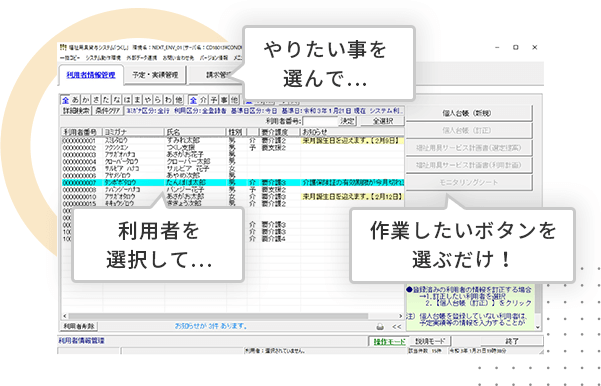Click 福祉用具サービス計画書（選定提案） button
The image size is (601, 386).
(469, 148)
